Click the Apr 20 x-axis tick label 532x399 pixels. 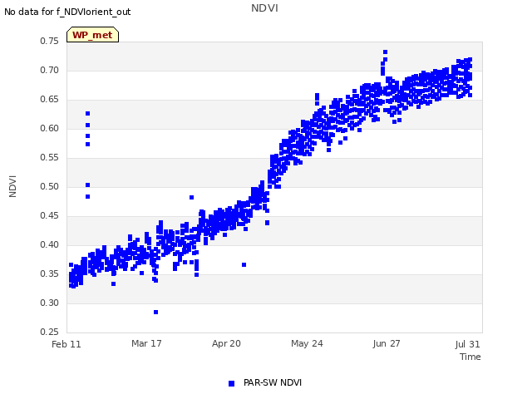tap(226, 343)
